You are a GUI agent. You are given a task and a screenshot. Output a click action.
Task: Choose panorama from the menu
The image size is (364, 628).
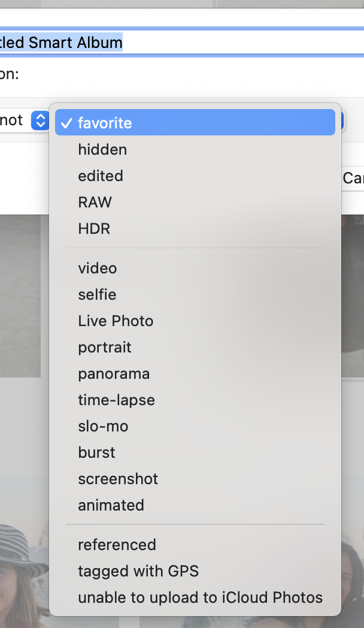pos(114,373)
